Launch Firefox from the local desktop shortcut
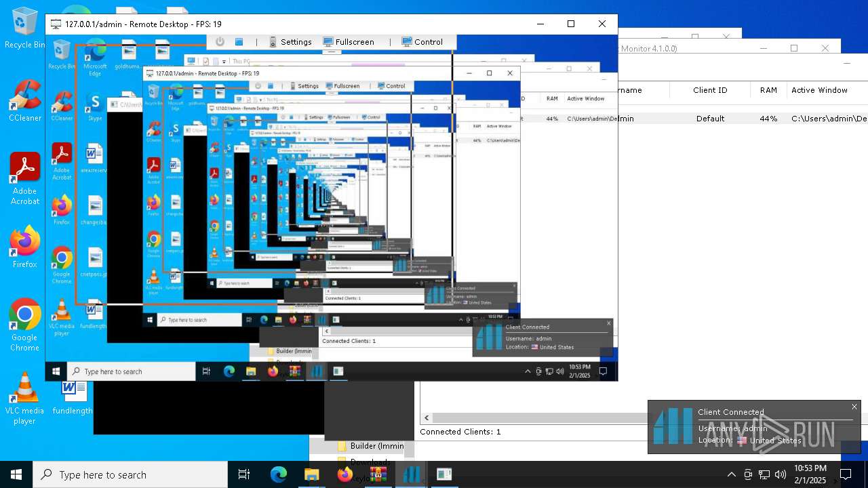The width and height of the screenshot is (868, 488). point(24,247)
